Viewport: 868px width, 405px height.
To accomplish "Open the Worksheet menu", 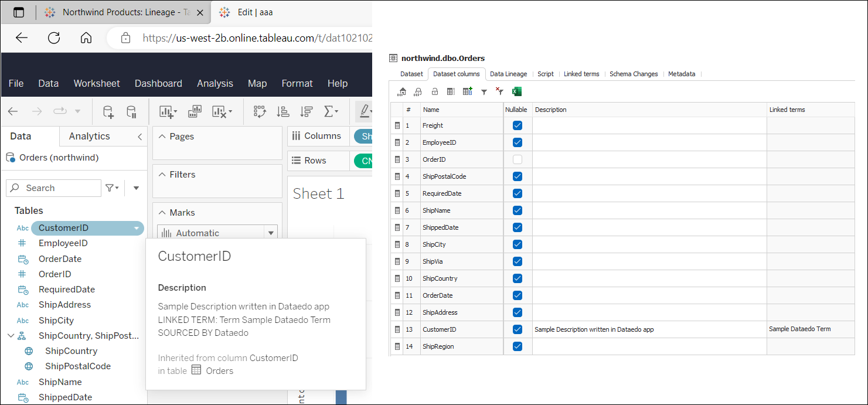I will (97, 83).
